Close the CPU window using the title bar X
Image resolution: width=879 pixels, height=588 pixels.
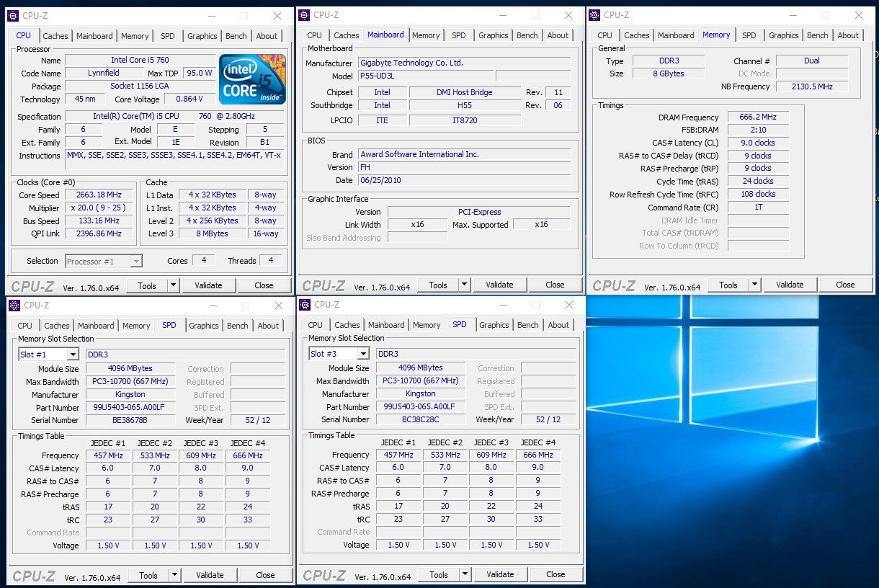point(277,16)
